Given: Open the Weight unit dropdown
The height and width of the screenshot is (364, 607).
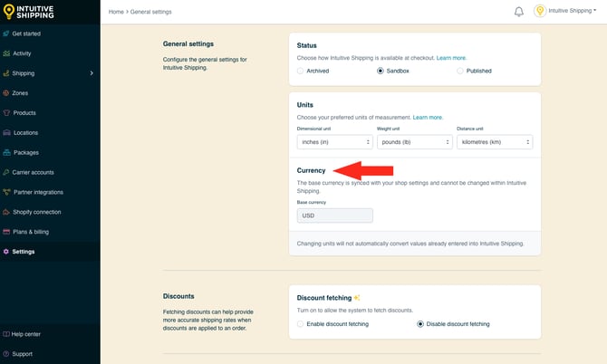Looking at the screenshot, I should tap(414, 142).
